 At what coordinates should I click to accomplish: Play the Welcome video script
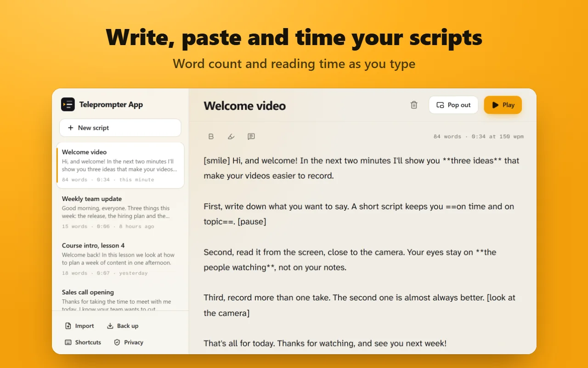pos(503,105)
